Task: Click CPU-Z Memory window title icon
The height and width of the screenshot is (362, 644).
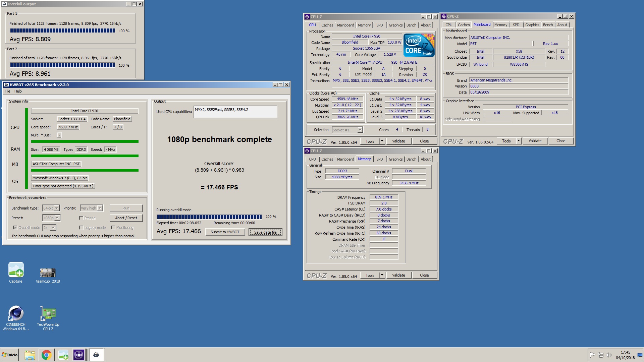Action: tap(307, 151)
